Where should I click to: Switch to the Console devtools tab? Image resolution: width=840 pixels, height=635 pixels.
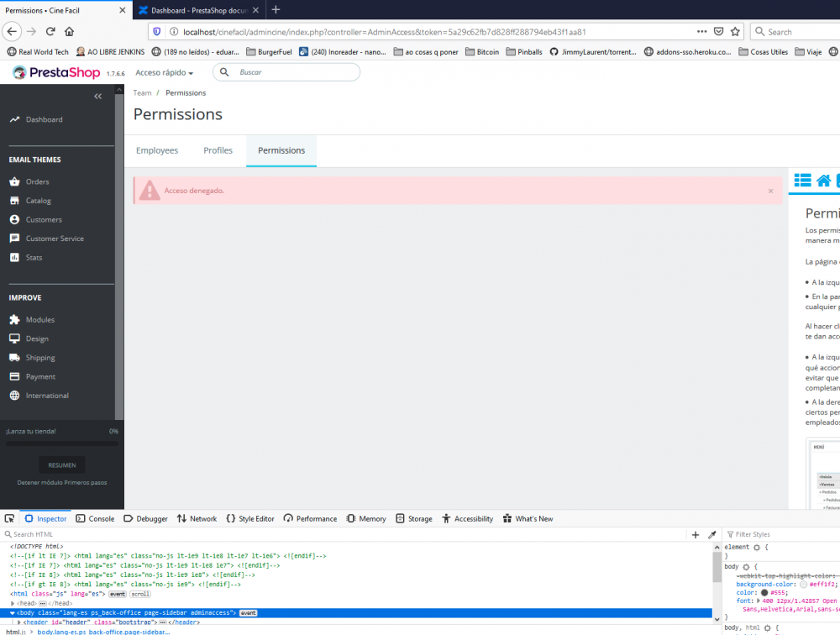tap(95, 519)
